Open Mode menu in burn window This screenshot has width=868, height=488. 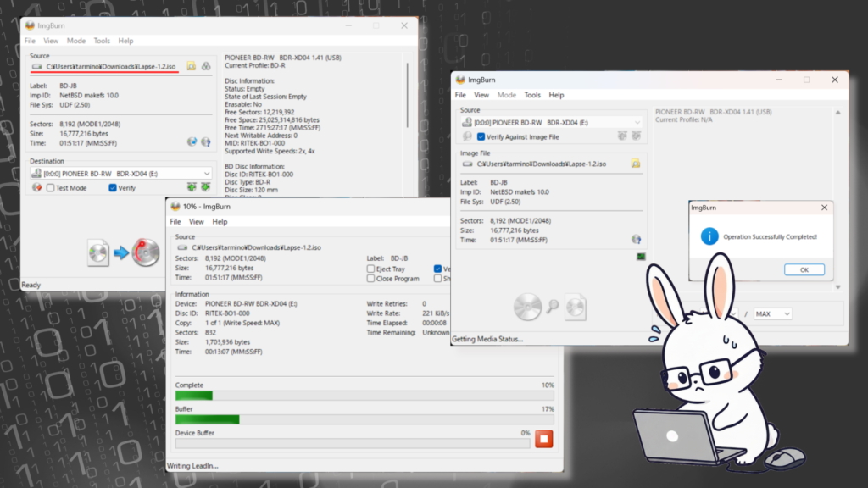click(x=75, y=41)
